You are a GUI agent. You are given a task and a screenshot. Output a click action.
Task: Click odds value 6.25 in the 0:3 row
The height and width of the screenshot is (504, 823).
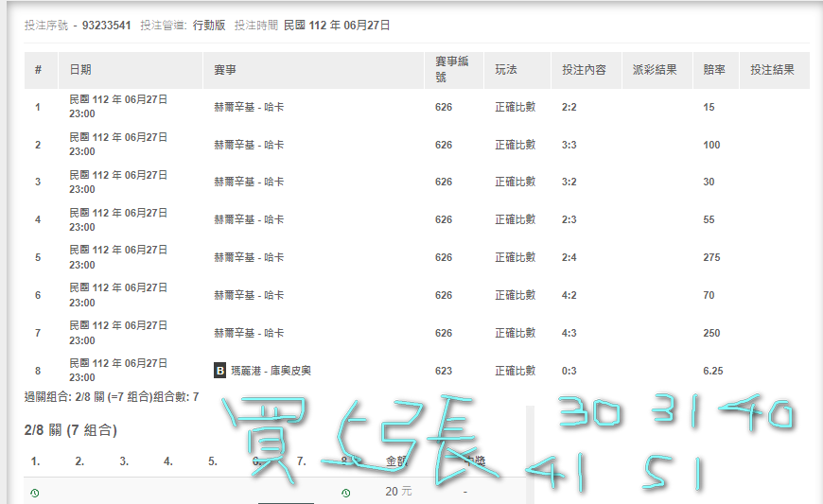tap(712, 371)
